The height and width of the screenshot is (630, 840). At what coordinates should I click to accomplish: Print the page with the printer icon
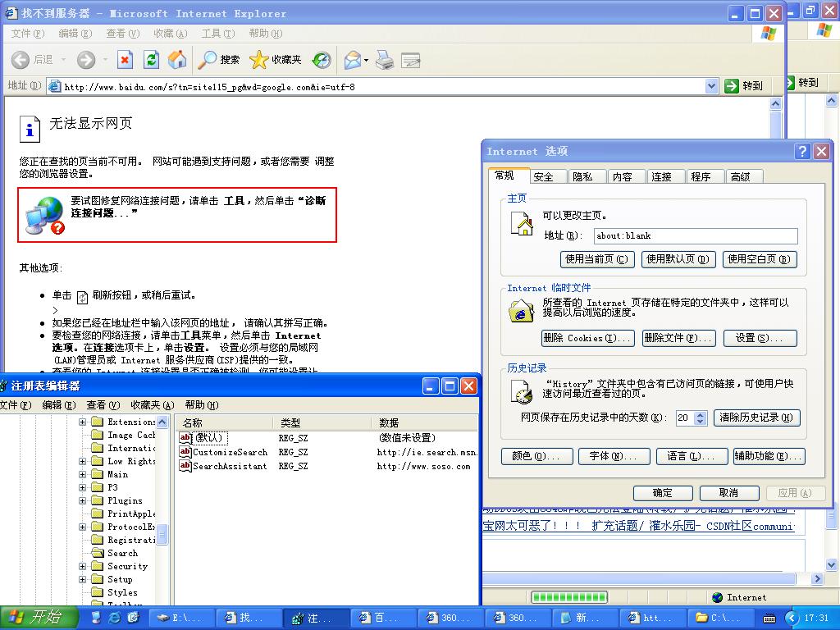(385, 60)
